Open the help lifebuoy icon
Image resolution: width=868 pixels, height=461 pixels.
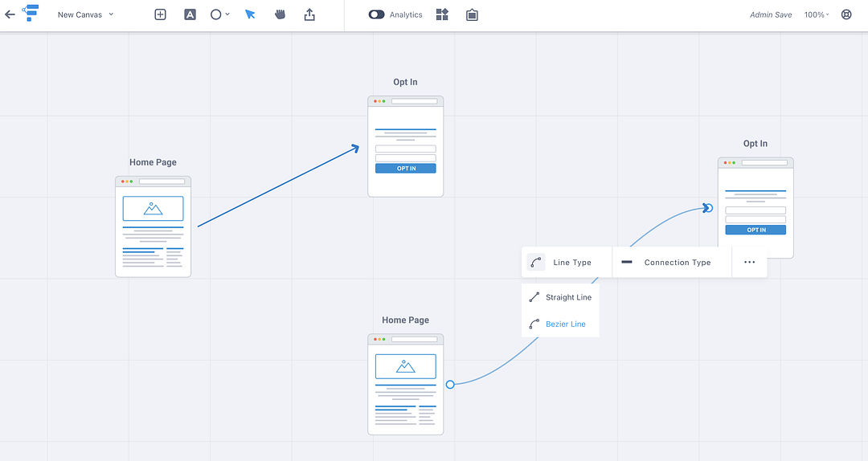pyautogui.click(x=846, y=14)
